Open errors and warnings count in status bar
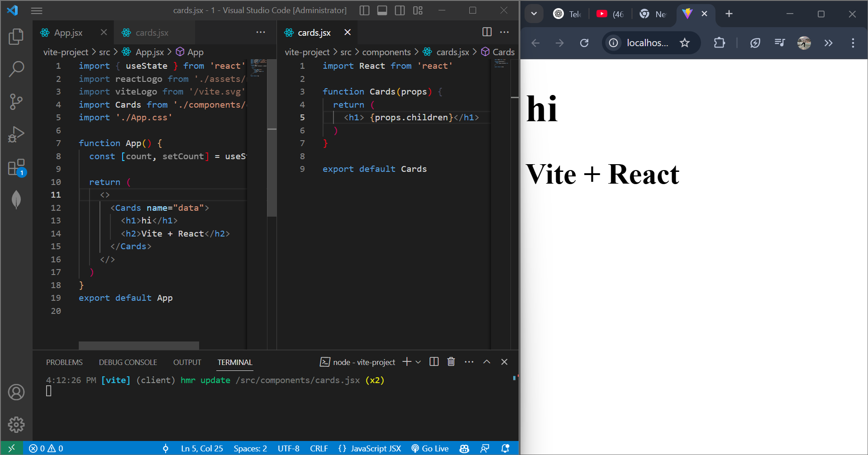 click(x=46, y=448)
